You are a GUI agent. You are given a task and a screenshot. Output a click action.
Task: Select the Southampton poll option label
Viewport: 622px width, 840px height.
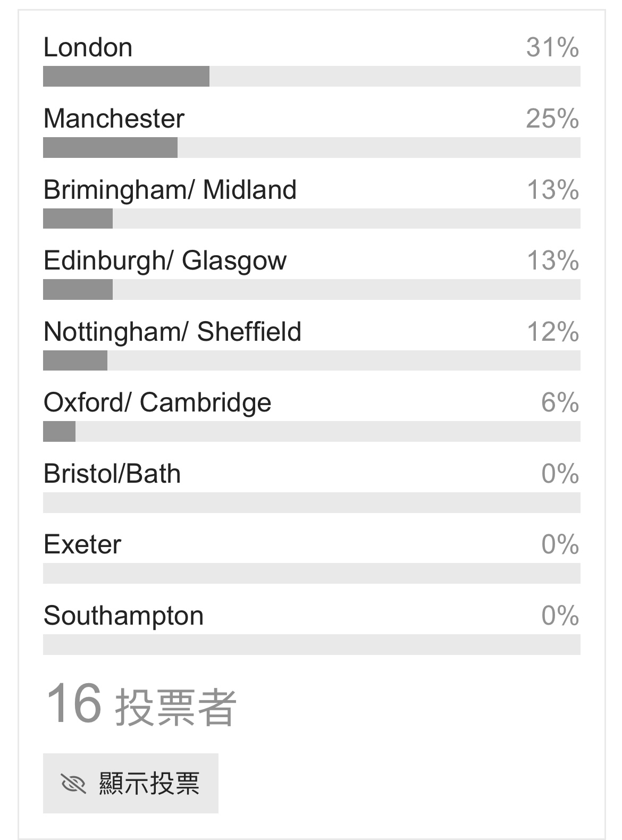click(123, 616)
